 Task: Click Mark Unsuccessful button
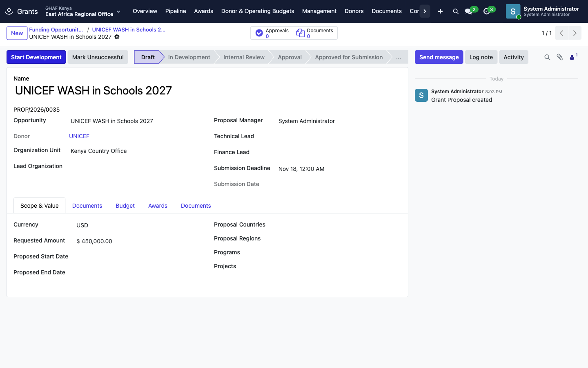98,57
